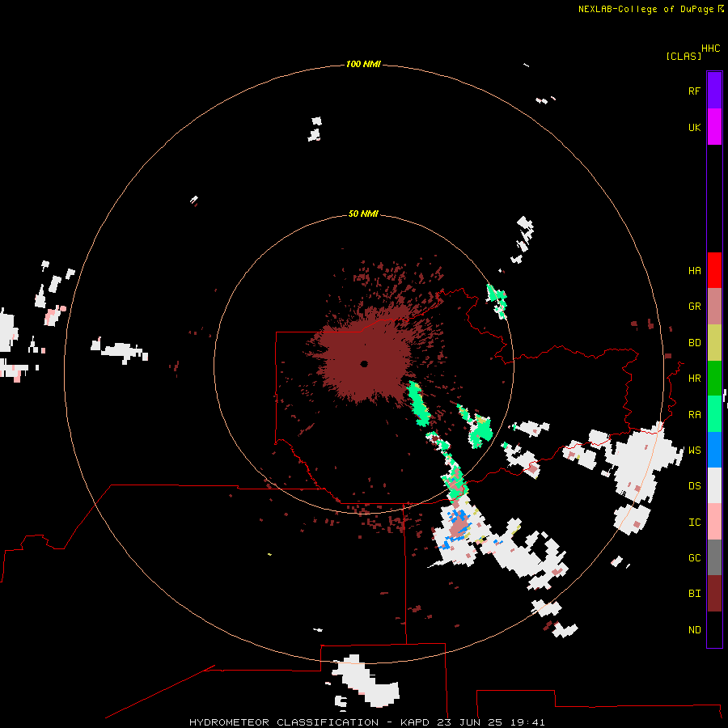Image resolution: width=728 pixels, height=728 pixels.
Task: Select the GC gray legend swatch
Action: click(x=714, y=557)
